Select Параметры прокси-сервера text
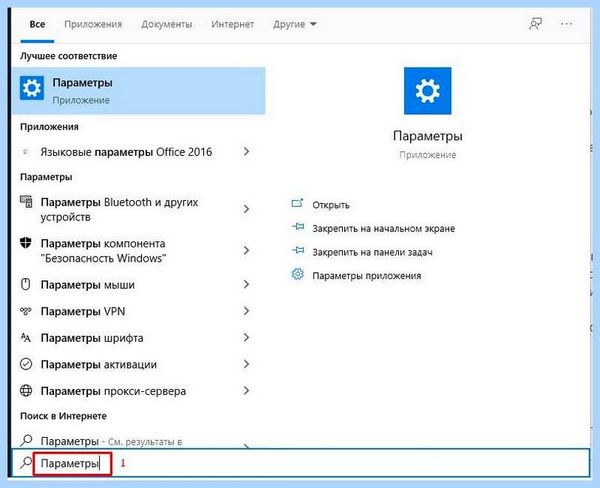600x488 pixels. point(113,391)
